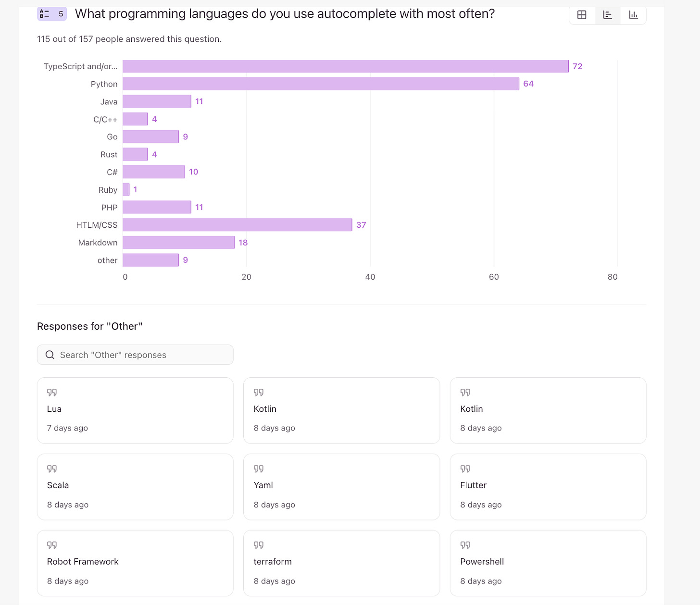Click quote icon on Yaml card
Viewport: 700px width, 605px height.
(x=259, y=469)
